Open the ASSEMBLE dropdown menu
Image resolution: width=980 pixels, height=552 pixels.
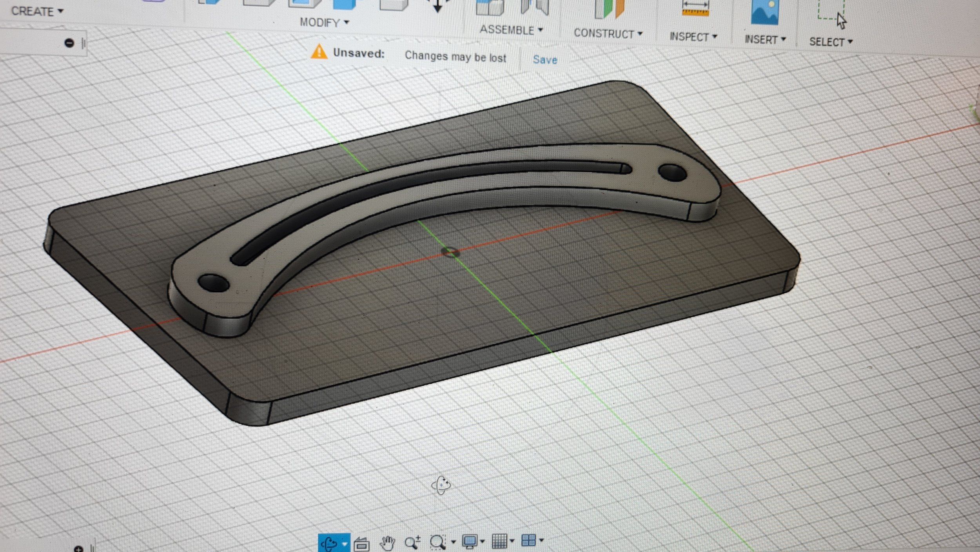point(511,30)
